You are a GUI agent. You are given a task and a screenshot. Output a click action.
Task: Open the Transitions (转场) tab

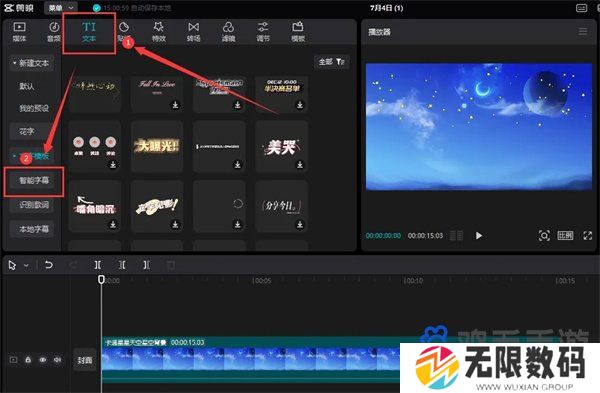point(193,31)
